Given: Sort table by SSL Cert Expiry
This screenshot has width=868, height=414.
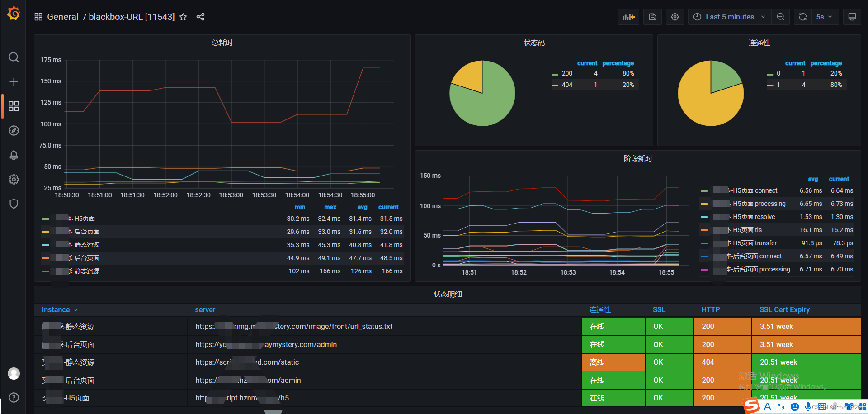Looking at the screenshot, I should [784, 310].
